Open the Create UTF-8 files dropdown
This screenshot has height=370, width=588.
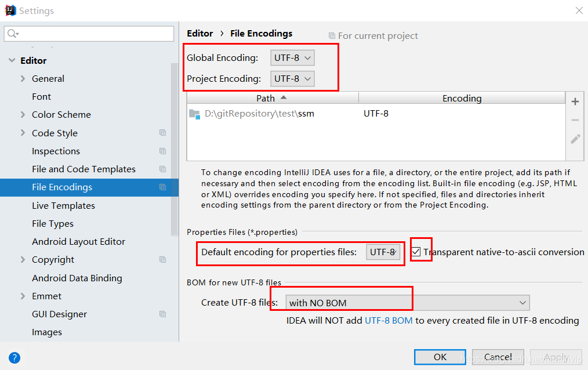tap(408, 303)
